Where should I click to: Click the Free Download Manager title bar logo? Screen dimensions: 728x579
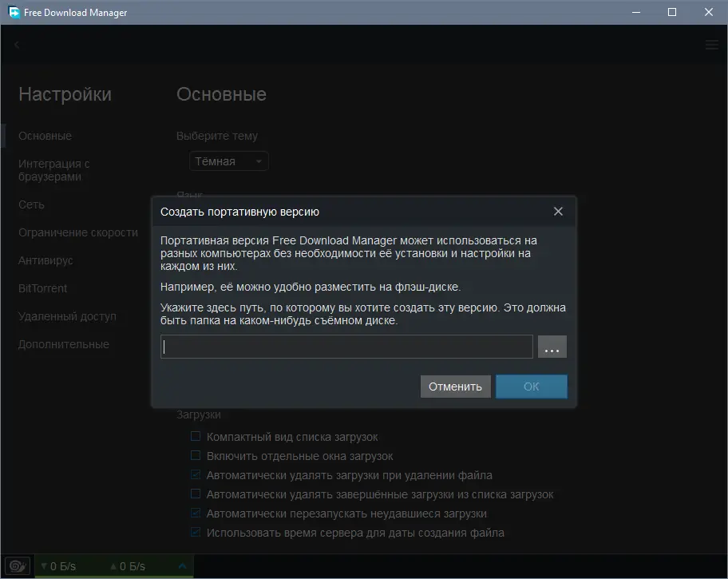pos(14,12)
